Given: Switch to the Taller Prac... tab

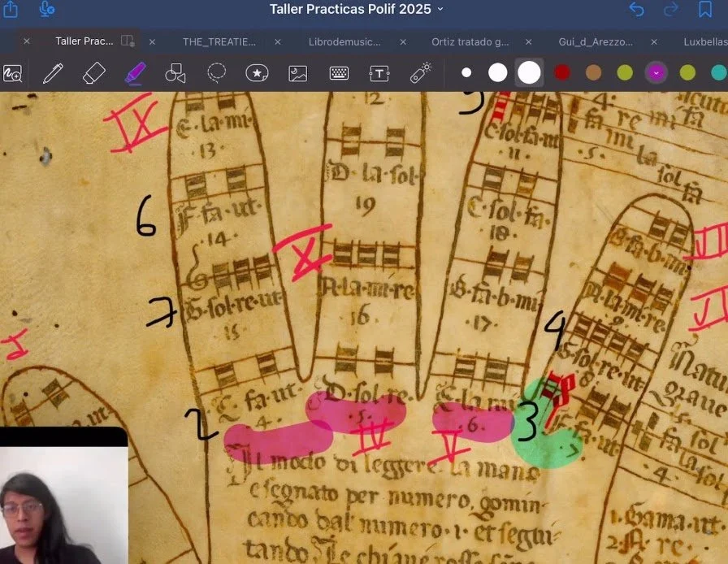Looking at the screenshot, I should 84,41.
